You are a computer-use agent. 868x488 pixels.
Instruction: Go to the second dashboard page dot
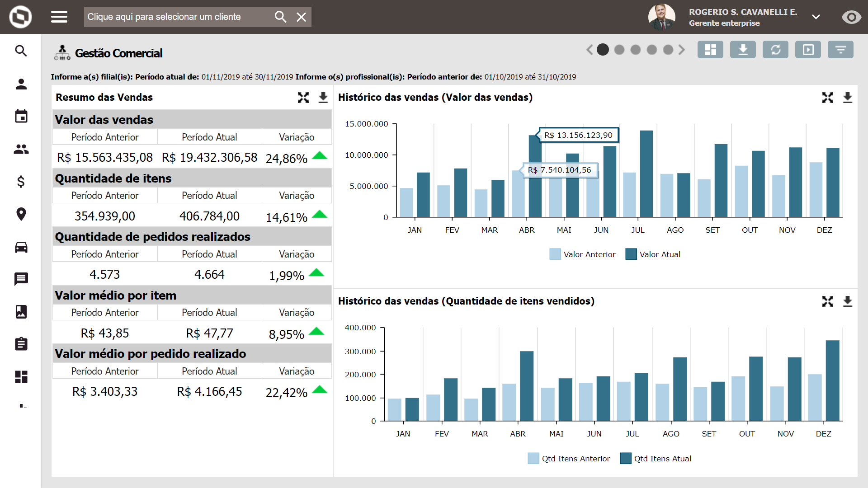619,50
